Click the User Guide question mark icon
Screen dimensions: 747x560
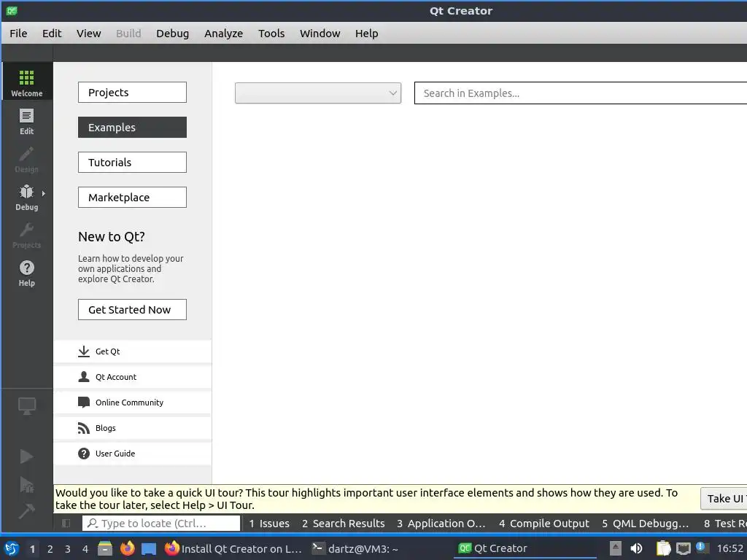[84, 454]
